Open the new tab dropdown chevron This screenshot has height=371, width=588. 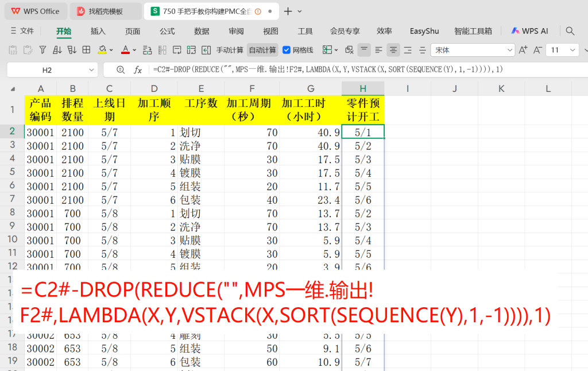pos(300,11)
